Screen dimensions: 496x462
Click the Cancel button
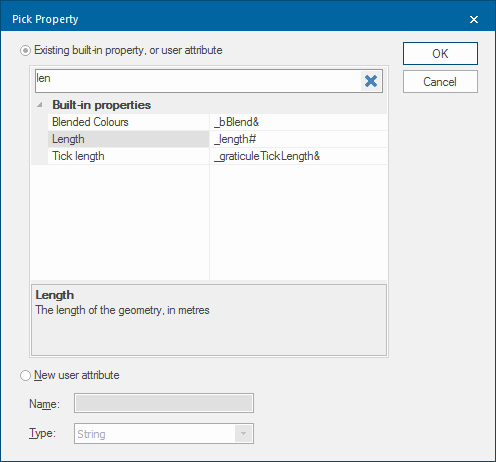point(440,82)
